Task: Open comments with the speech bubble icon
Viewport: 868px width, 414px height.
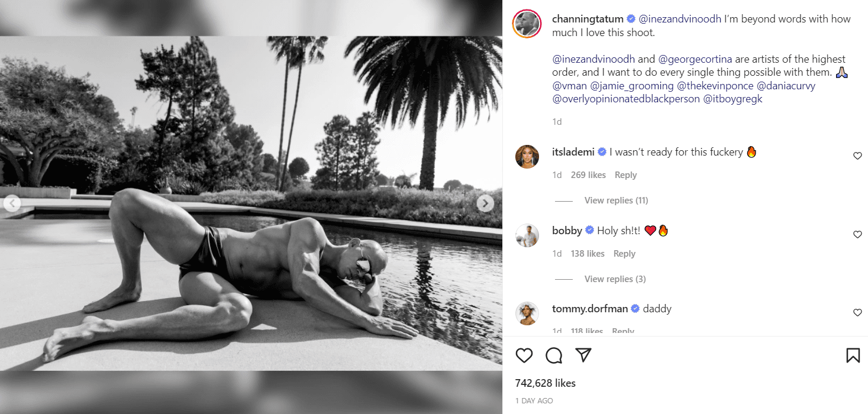Action: pyautogui.click(x=554, y=355)
